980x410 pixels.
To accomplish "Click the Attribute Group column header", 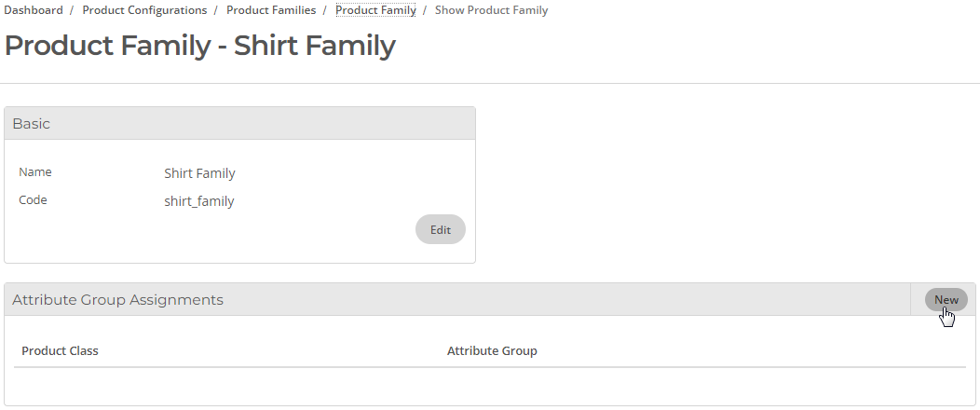I will [x=492, y=350].
